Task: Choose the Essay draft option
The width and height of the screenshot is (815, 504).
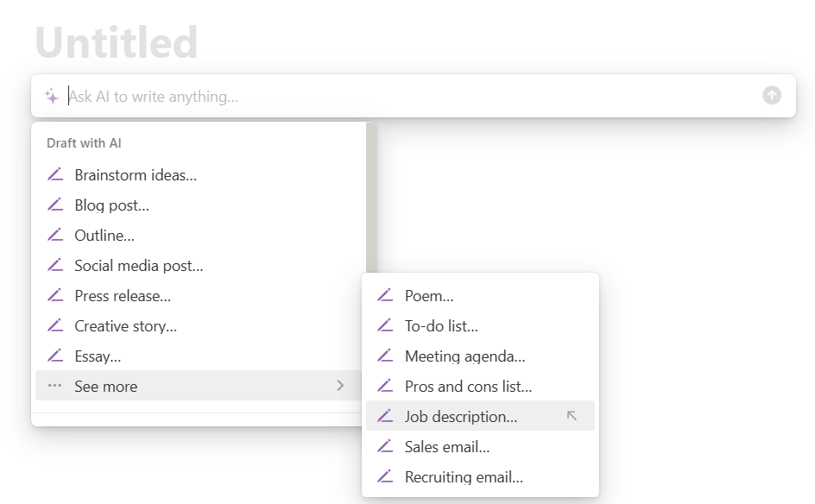Action: tap(98, 356)
